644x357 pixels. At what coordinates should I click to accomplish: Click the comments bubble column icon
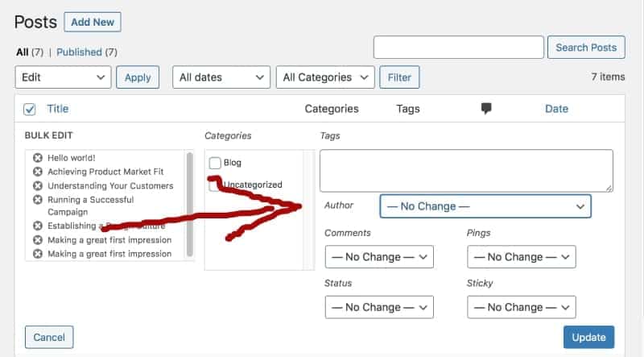(x=486, y=109)
